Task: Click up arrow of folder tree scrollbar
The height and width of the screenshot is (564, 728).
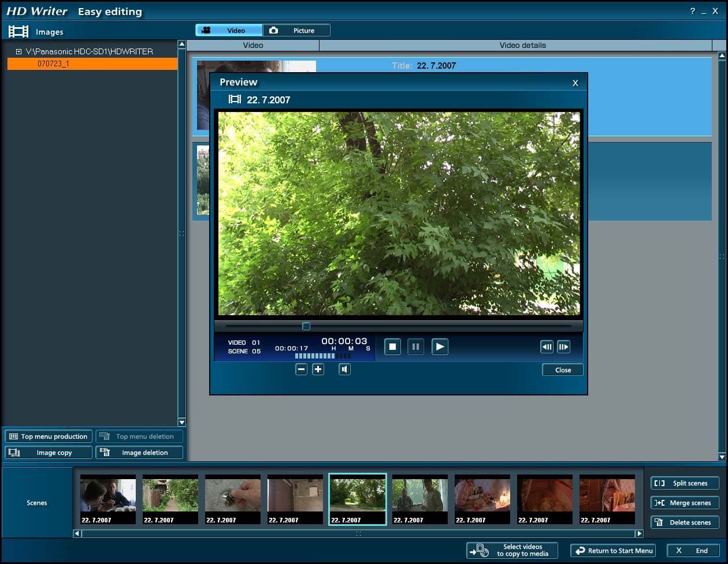Action: coord(181,44)
